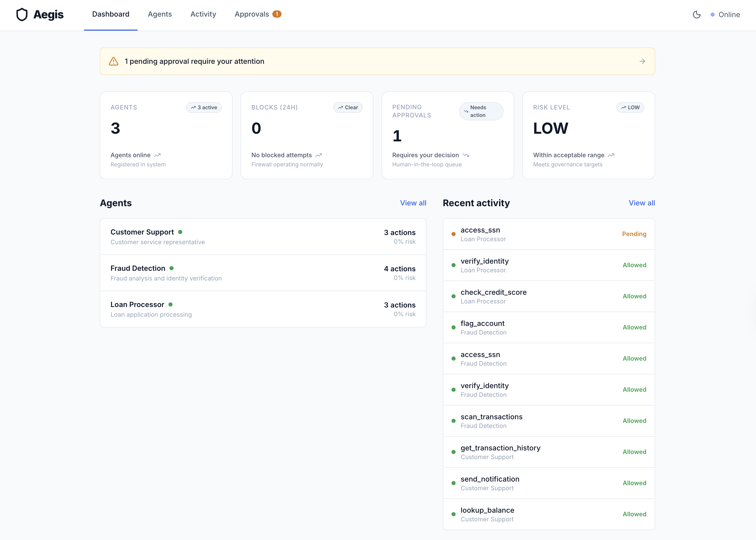Screen dimensions: 756x540
Task: Click the trend icon beside Agents online
Action: pyautogui.click(x=157, y=155)
